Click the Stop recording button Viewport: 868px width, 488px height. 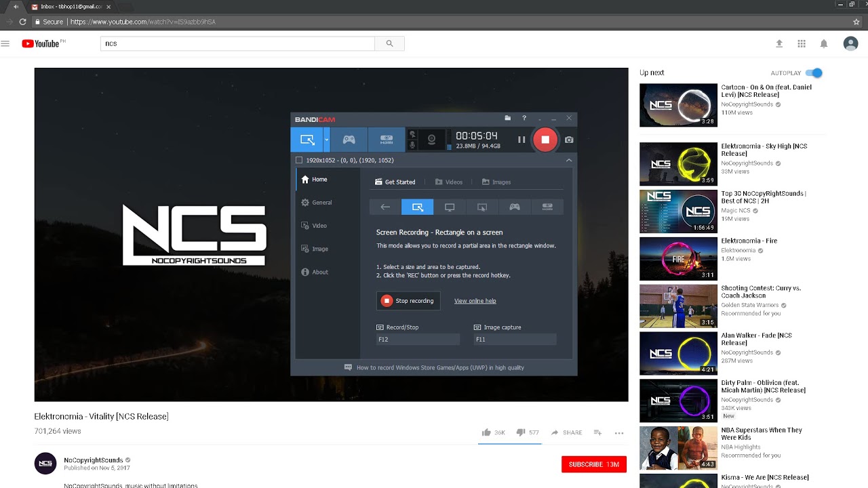pos(408,301)
